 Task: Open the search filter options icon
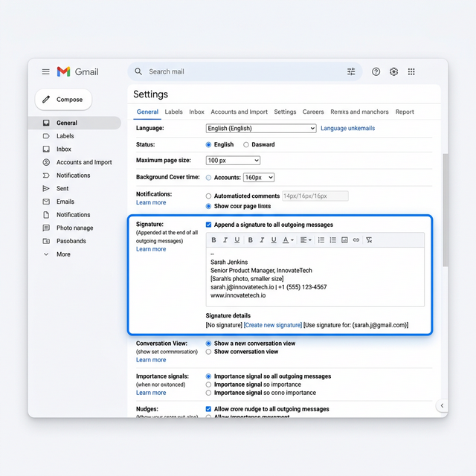tap(351, 71)
